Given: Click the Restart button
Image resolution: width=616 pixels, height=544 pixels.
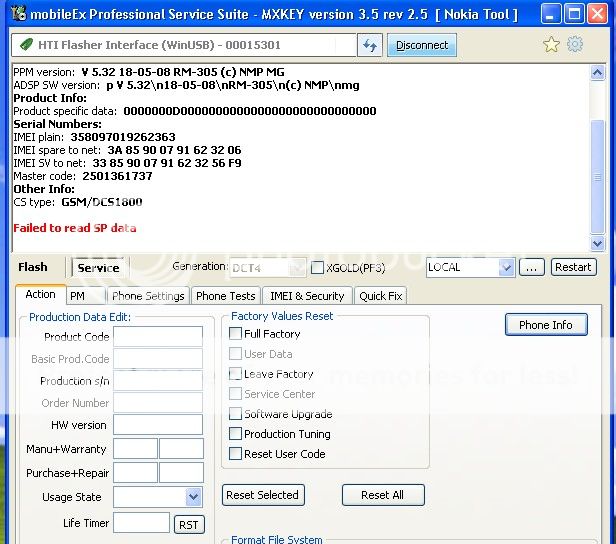Looking at the screenshot, I should 573,267.
